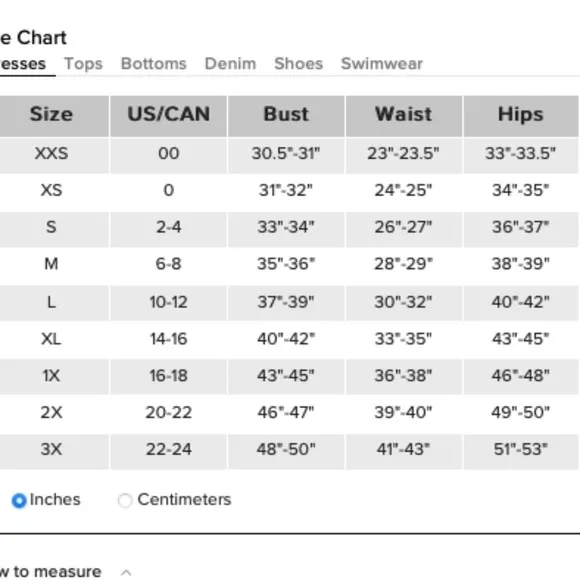This screenshot has width=580, height=580.
Task: Collapse the How to measure section chevron
Action: (x=126, y=573)
